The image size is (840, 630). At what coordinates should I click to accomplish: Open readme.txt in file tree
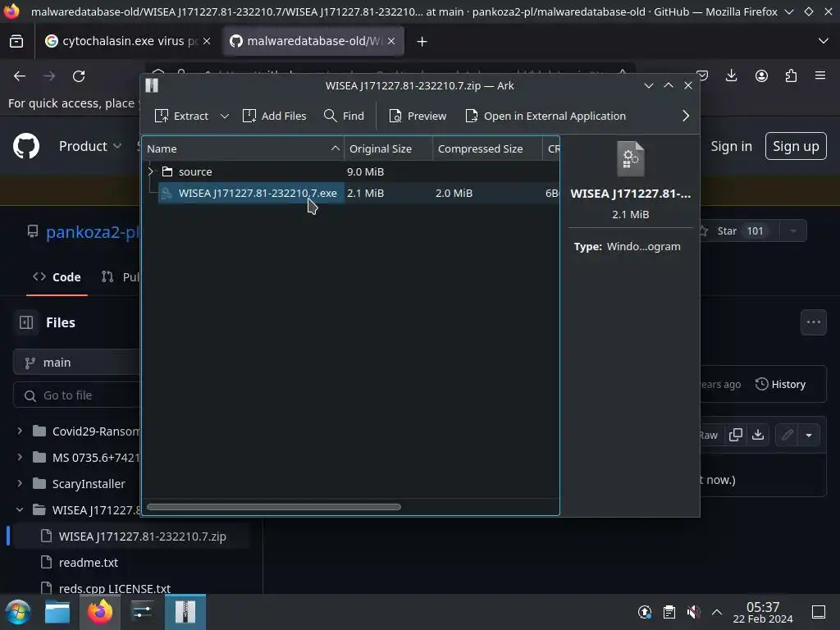[x=89, y=563]
